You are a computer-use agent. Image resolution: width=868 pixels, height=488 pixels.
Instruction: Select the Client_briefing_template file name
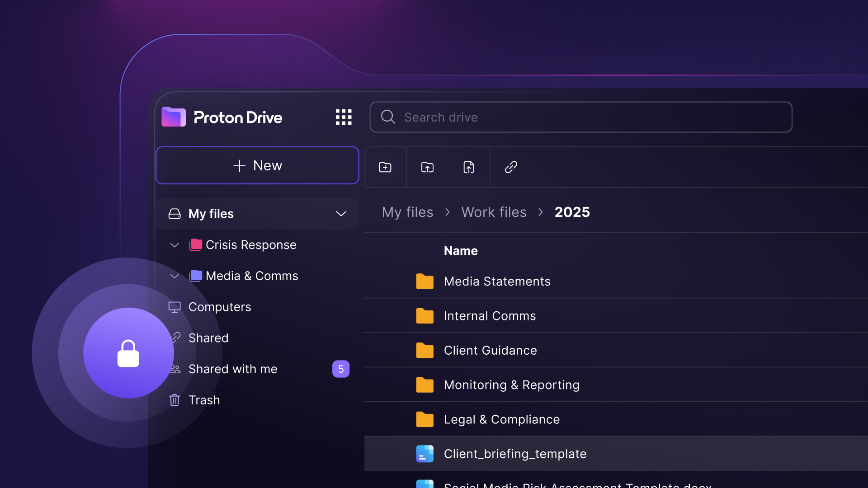coord(515,454)
